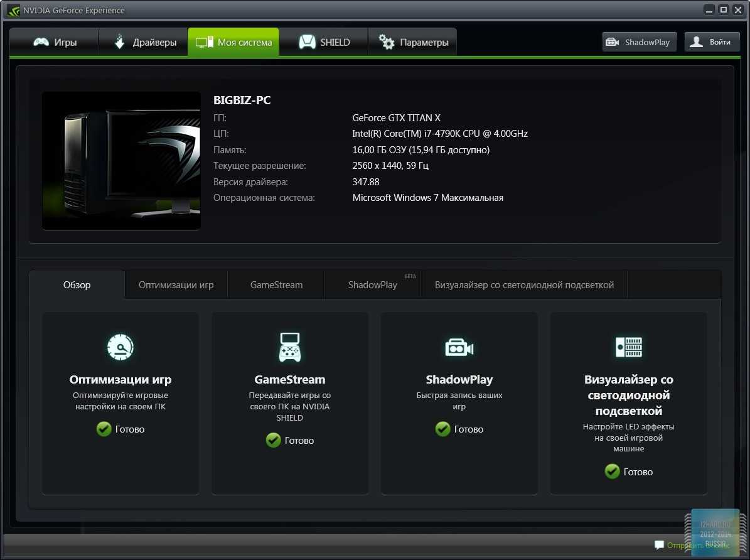The image size is (750, 560).
Task: Click the GameStream controller device icon
Action: tap(289, 347)
